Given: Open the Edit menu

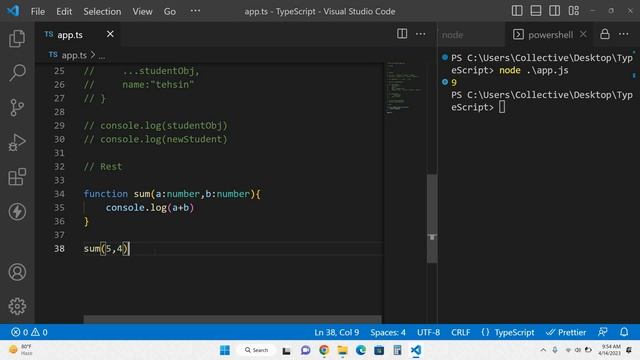Looking at the screenshot, I should [x=64, y=11].
